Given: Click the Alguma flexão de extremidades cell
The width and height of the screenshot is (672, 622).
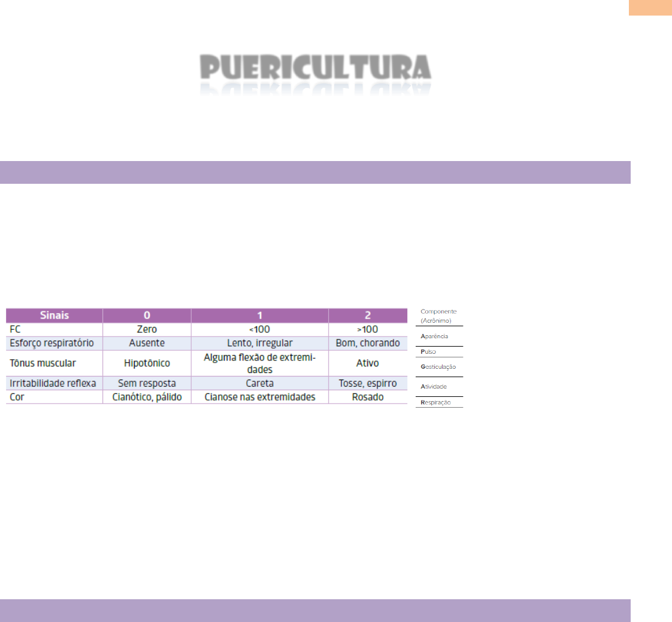Looking at the screenshot, I should tap(259, 363).
